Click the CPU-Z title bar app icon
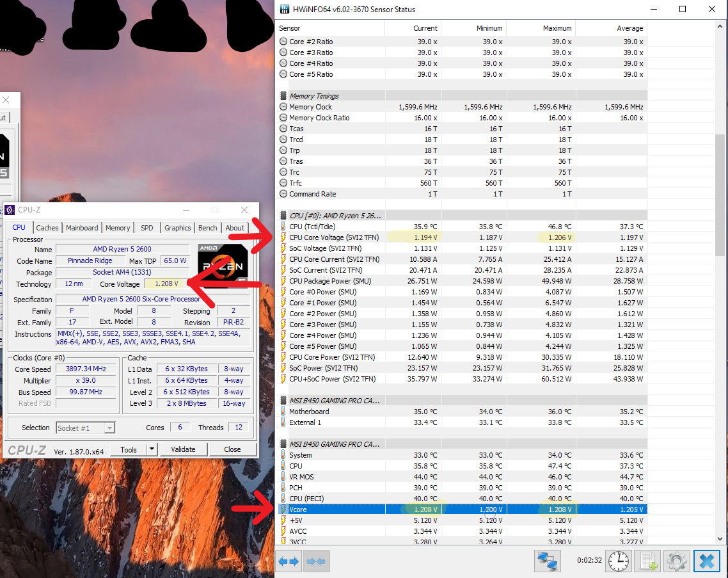The height and width of the screenshot is (578, 728). click(x=10, y=210)
